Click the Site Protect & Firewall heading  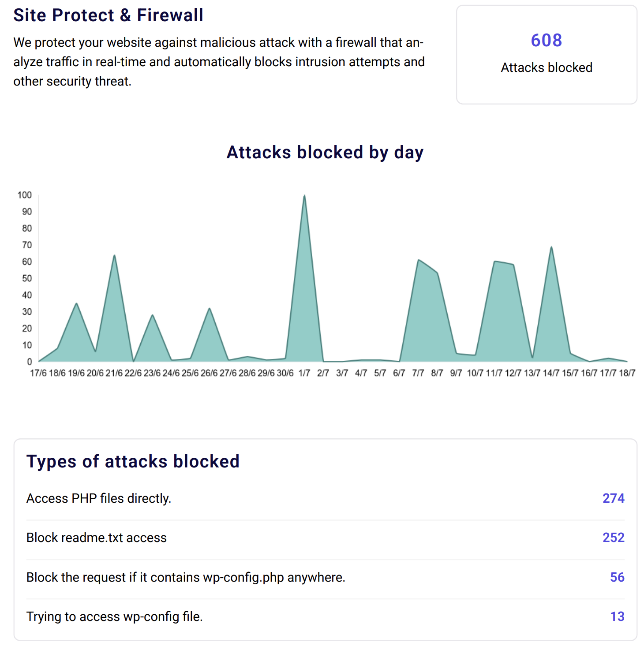tap(108, 15)
